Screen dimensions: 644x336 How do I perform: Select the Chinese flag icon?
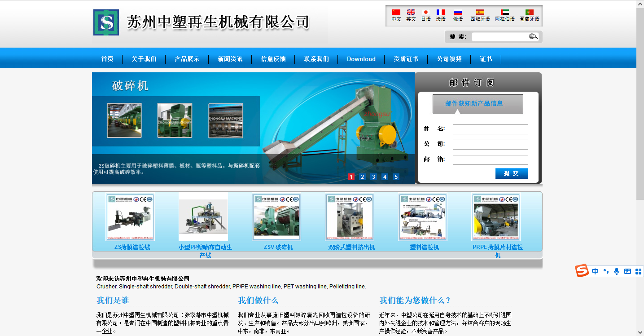tap(396, 12)
